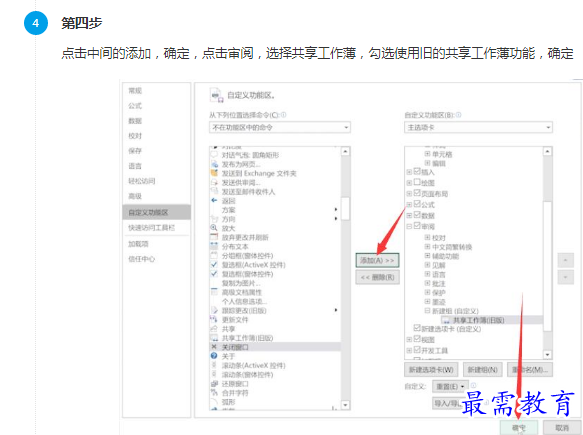Expand the 批注 group node

427,283
